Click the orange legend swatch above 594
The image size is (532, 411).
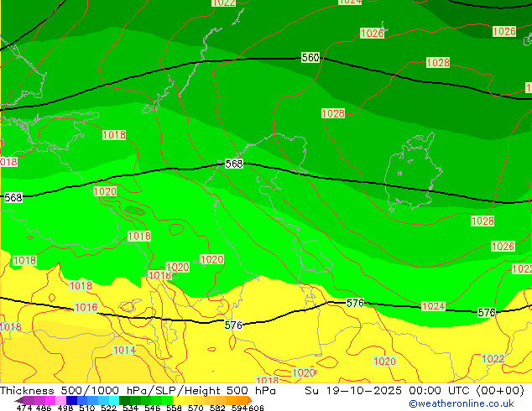(x=243, y=400)
